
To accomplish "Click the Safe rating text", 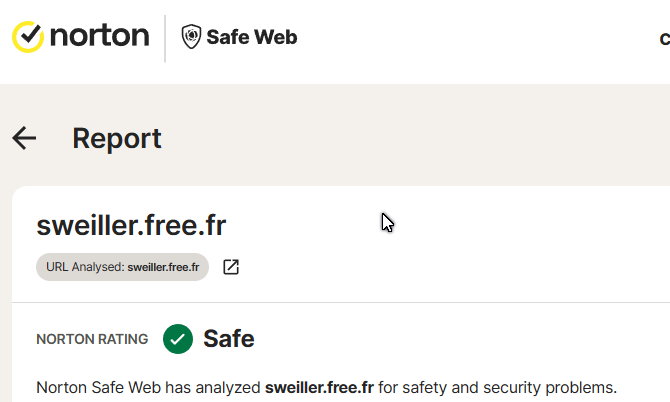I will 229,339.
